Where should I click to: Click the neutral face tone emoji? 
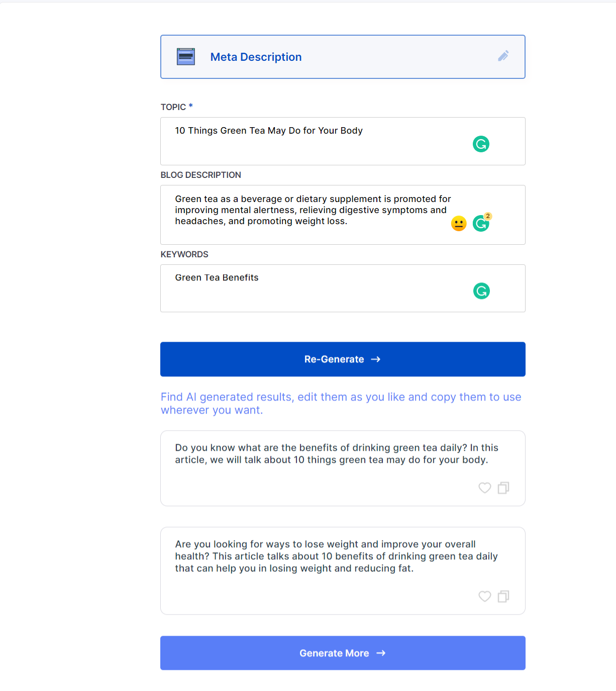(x=459, y=224)
